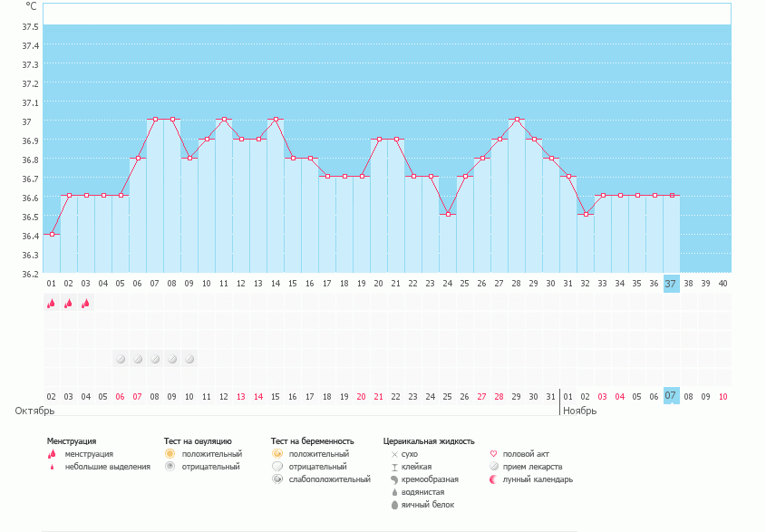Select the 36.5 data point on cycle day 32
This screenshot has height=532, width=766.
click(x=586, y=215)
